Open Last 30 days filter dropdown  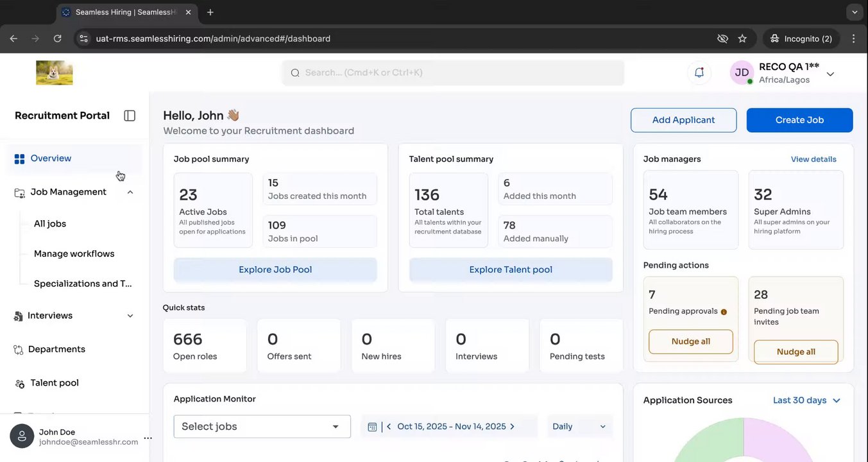pyautogui.click(x=806, y=400)
